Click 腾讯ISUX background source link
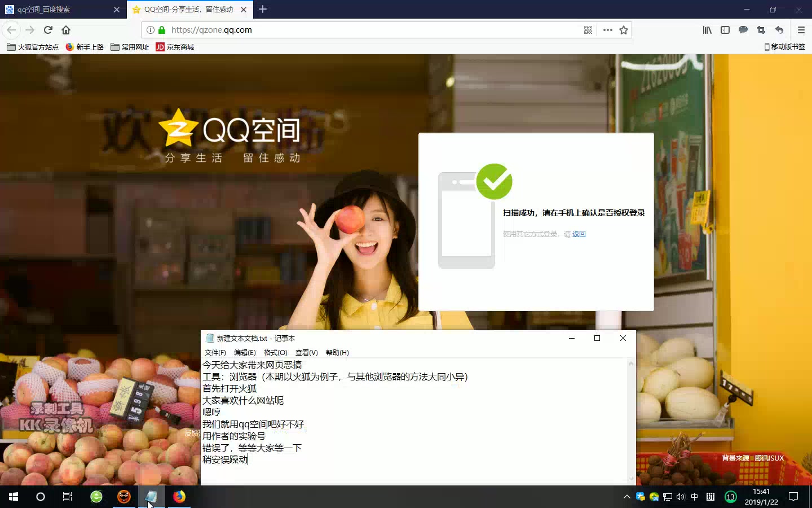 769,458
